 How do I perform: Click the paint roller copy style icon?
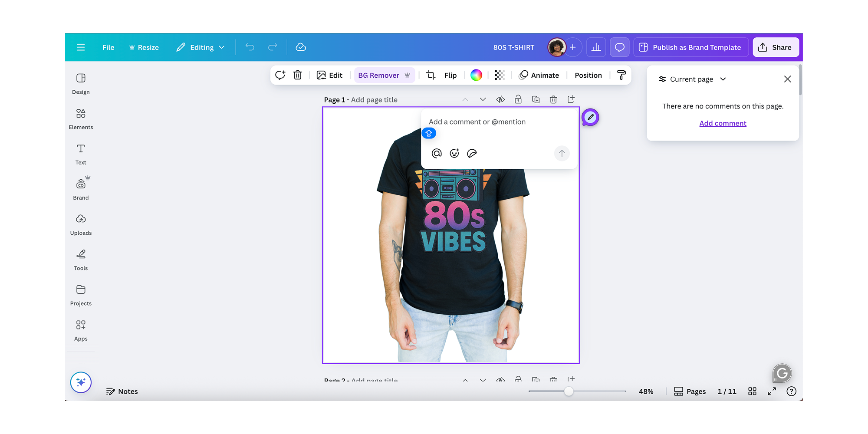[x=622, y=75]
